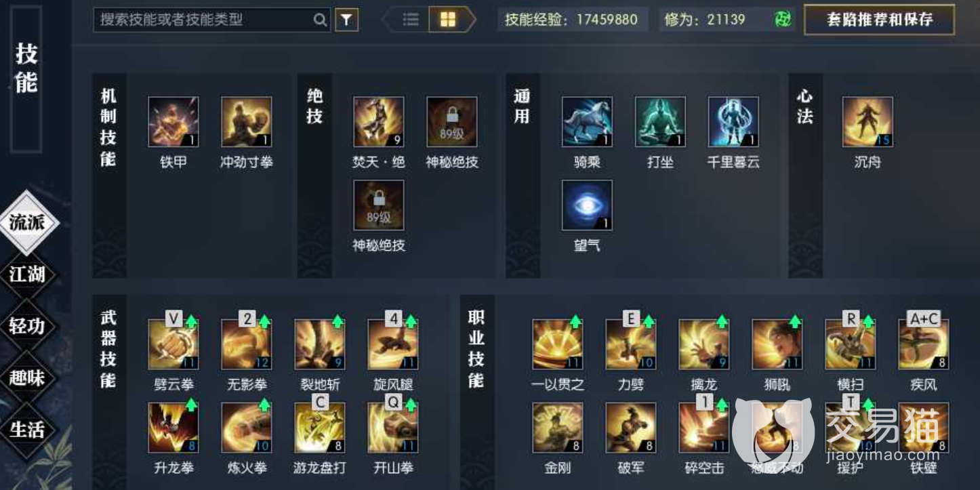
Task: Open the 冲劲寸拳 skill icon
Action: (x=247, y=122)
